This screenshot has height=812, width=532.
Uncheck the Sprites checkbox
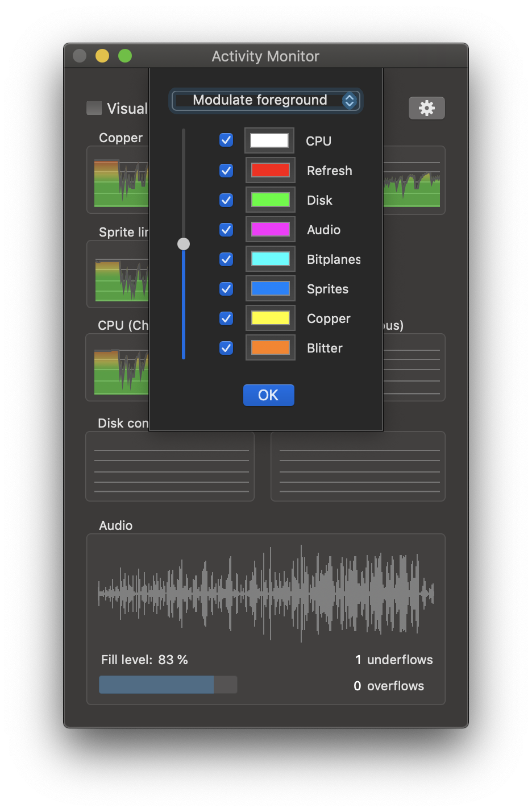point(226,289)
